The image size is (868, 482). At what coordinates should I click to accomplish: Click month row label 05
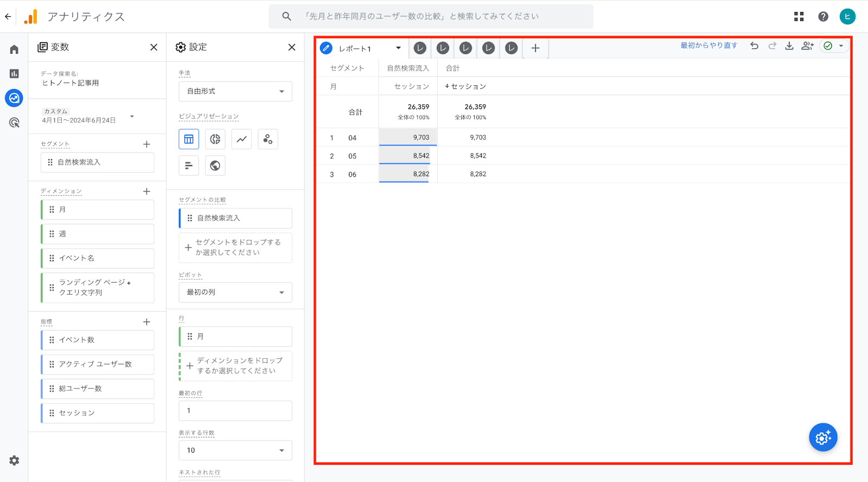coord(352,156)
